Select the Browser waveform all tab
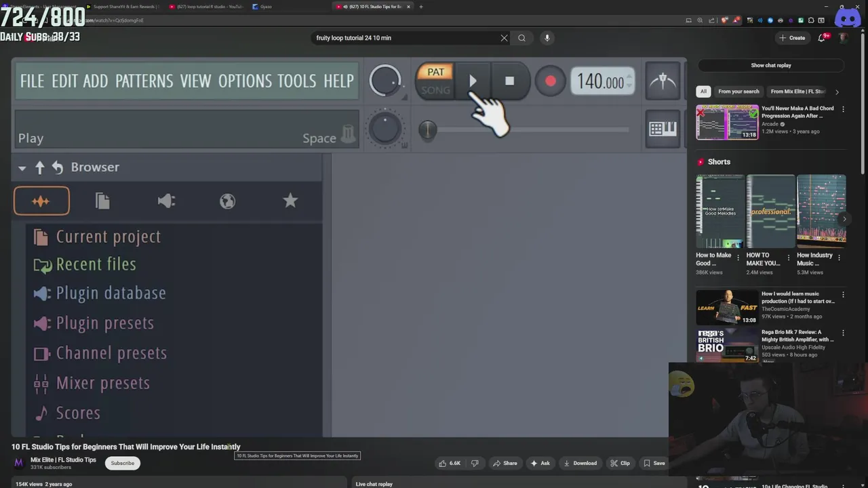Viewport: 868px width, 488px height. [41, 201]
